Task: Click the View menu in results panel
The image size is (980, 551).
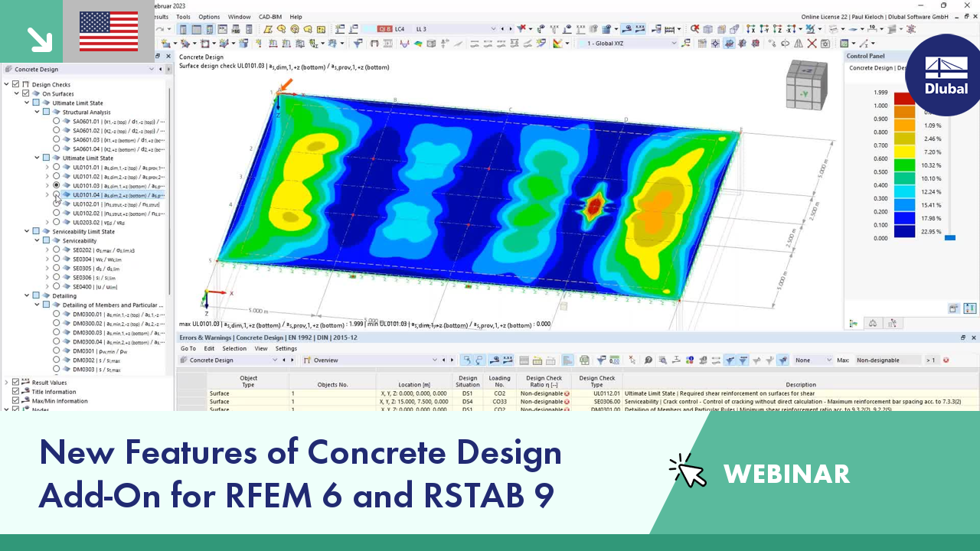Action: [x=261, y=348]
